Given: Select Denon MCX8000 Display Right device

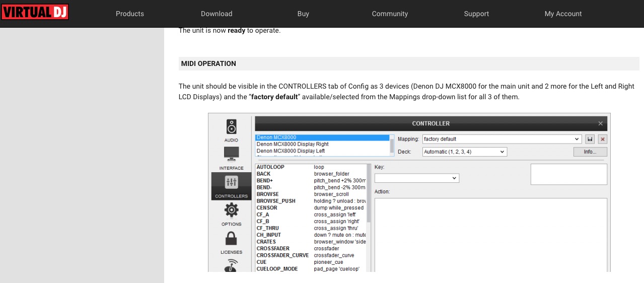Looking at the screenshot, I should (x=322, y=144).
